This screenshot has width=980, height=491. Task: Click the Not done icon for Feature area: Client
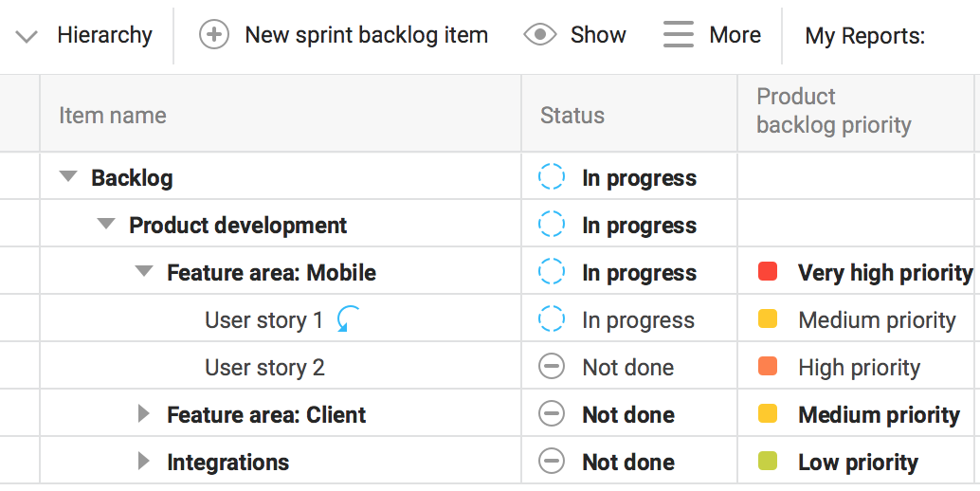point(552,414)
